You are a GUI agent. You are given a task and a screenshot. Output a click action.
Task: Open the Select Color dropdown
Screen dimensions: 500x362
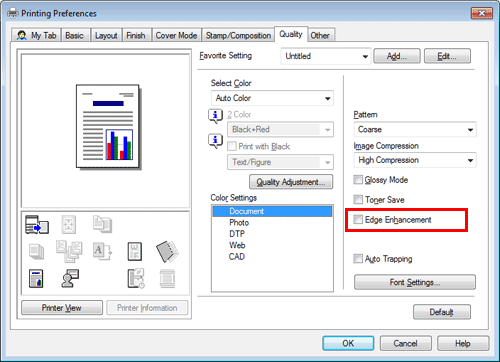272,98
